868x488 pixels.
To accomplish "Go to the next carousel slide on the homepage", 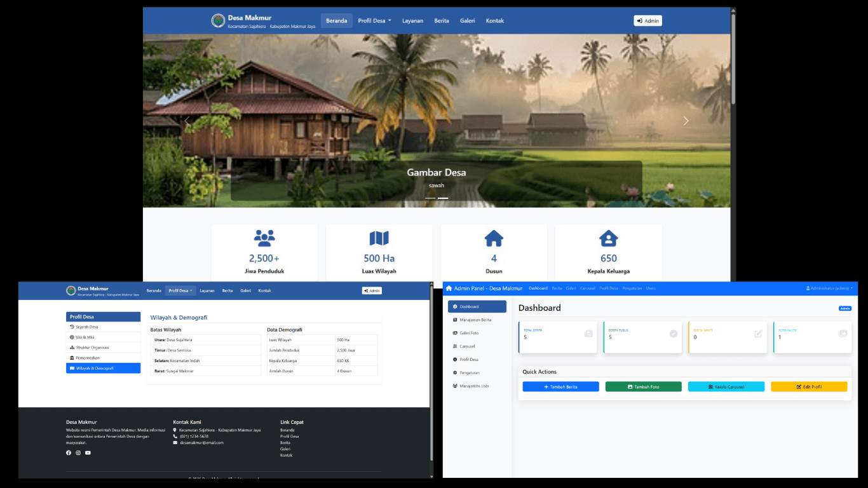I will point(686,121).
